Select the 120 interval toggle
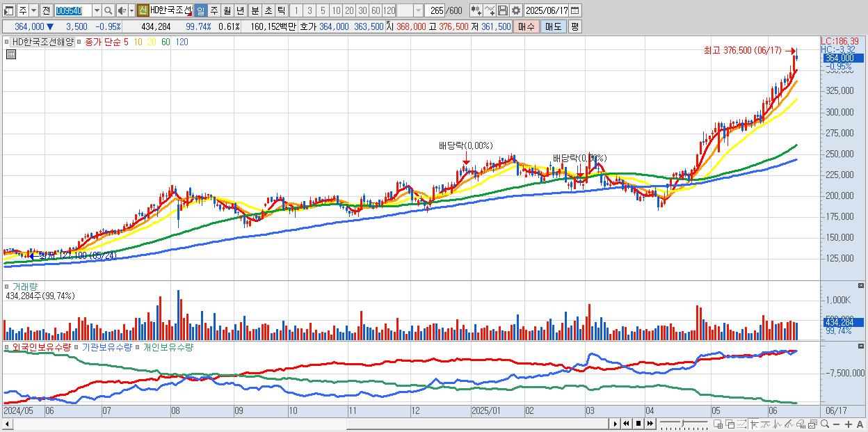The image size is (868, 432). [389, 10]
